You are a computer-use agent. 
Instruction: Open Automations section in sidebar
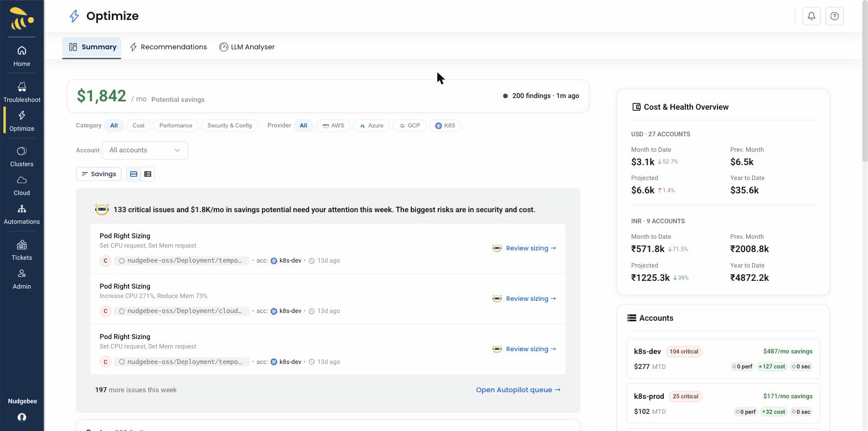click(22, 214)
